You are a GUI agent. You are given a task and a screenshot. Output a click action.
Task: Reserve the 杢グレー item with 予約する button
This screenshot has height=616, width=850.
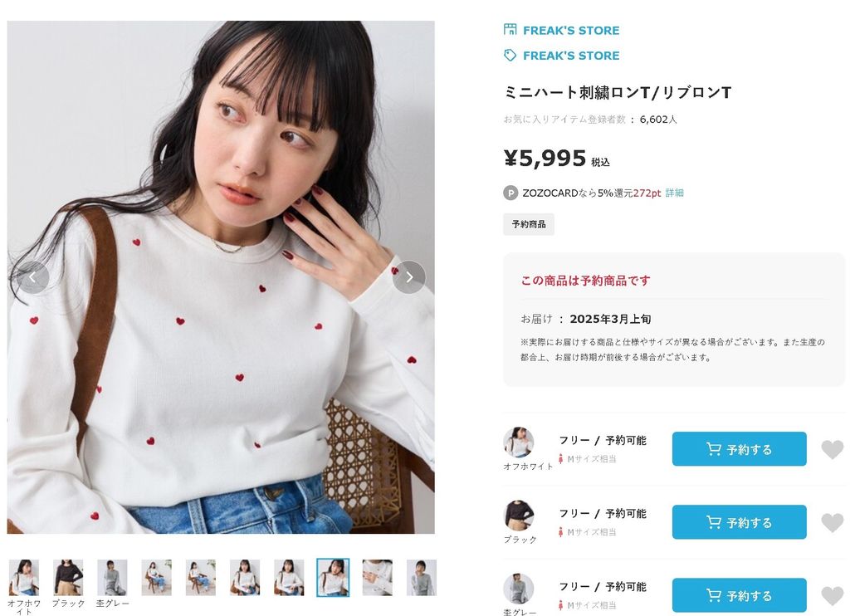(x=739, y=595)
